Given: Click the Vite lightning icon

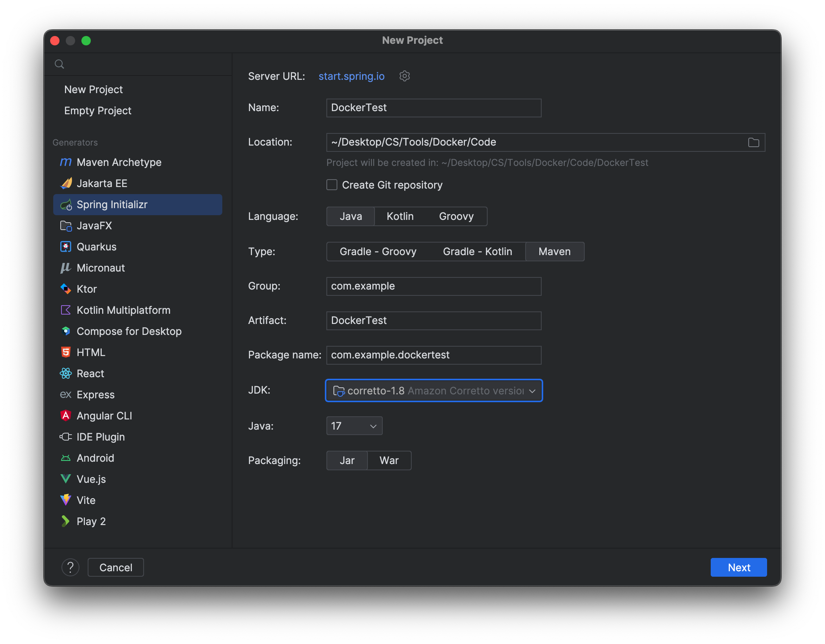Looking at the screenshot, I should pyautogui.click(x=66, y=500).
